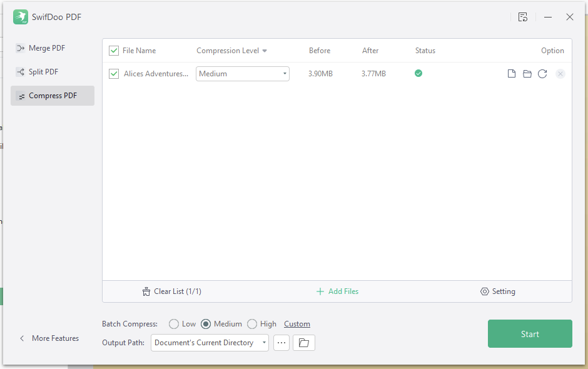The image size is (588, 369).
Task: Click the Option column header
Action: (552, 51)
